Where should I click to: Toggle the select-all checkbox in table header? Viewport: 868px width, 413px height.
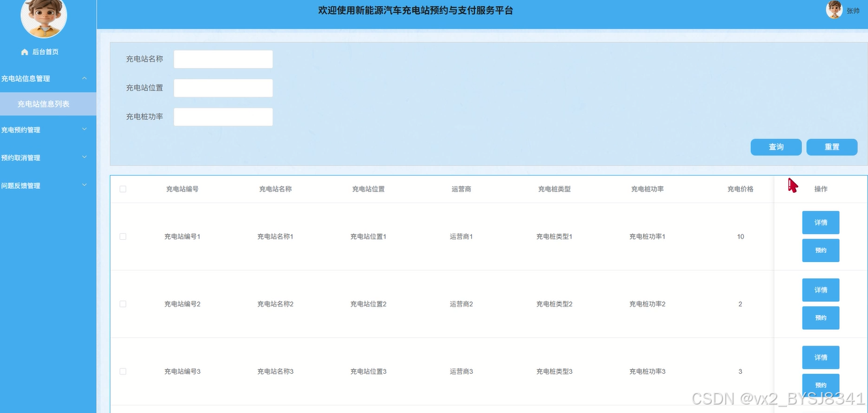click(x=123, y=189)
